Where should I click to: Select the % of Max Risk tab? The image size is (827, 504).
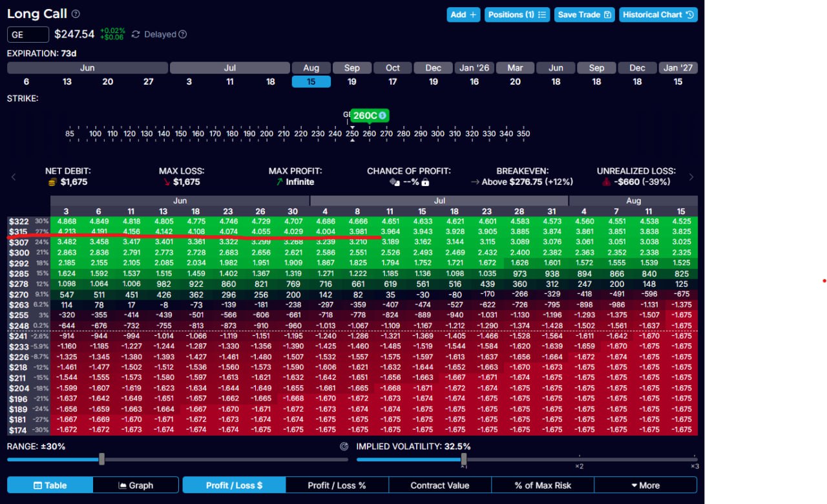pos(542,485)
